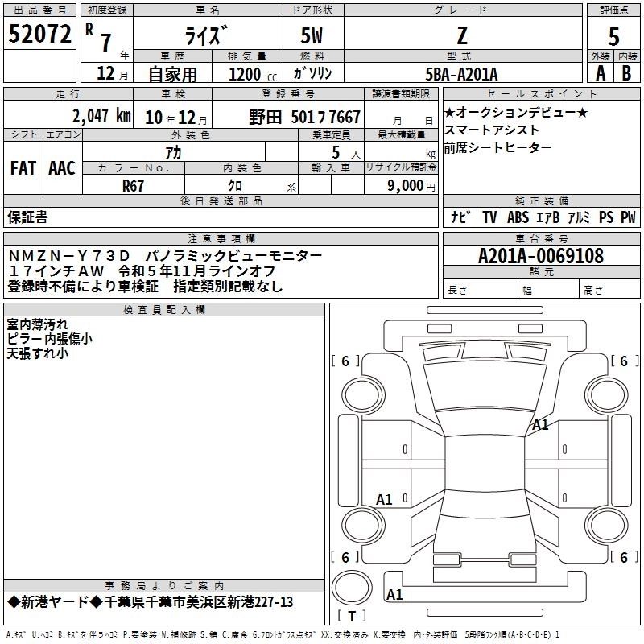This screenshot has height=644, width=644.
Task: Click the lot number 52072
Action: tap(39, 34)
